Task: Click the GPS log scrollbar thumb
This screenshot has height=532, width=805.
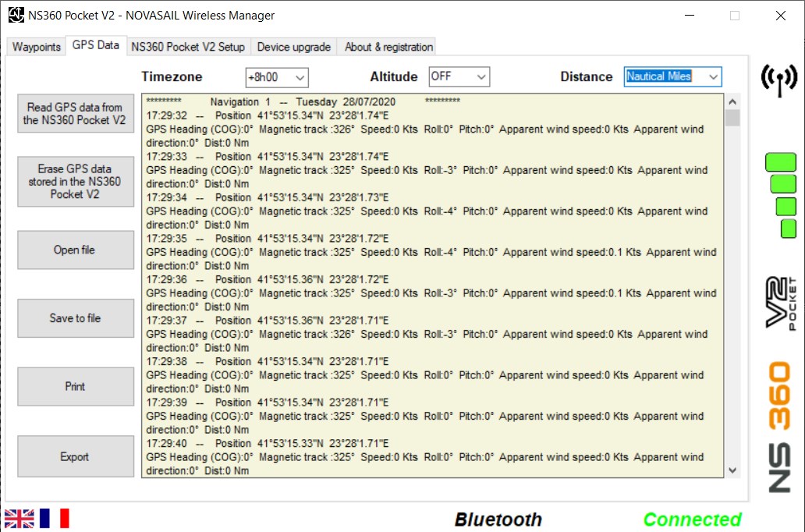Action: point(732,118)
